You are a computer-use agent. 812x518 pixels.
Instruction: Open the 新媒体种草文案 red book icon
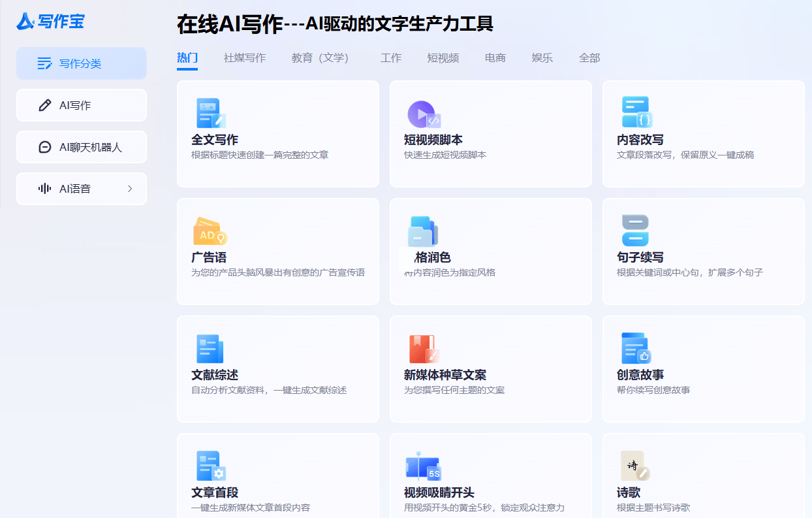(422, 347)
